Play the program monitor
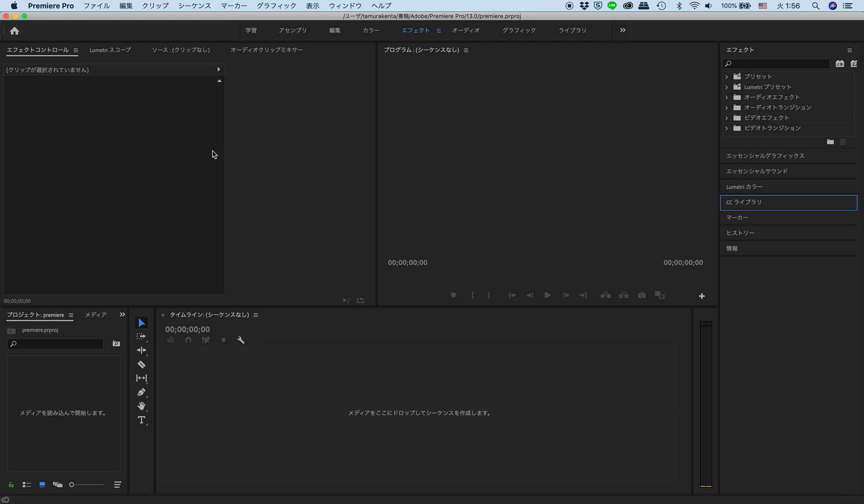The width and height of the screenshot is (864, 504). click(x=547, y=295)
